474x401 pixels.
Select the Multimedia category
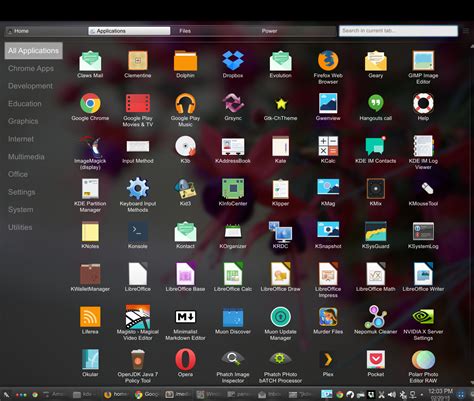click(26, 157)
